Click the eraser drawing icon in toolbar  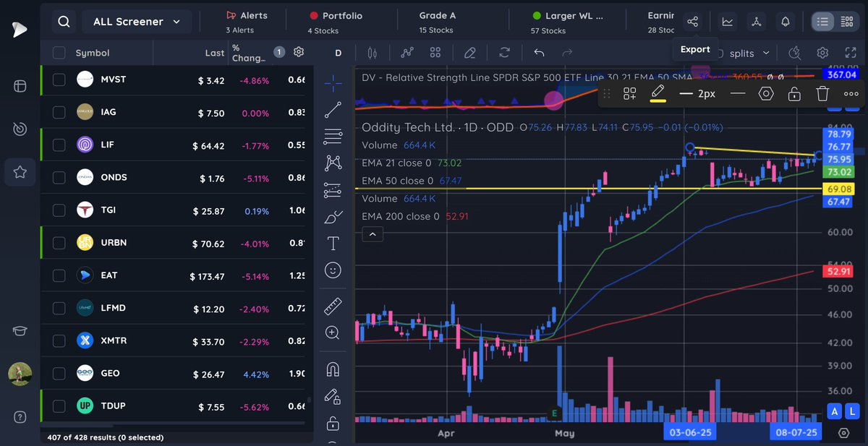pyautogui.click(x=470, y=53)
